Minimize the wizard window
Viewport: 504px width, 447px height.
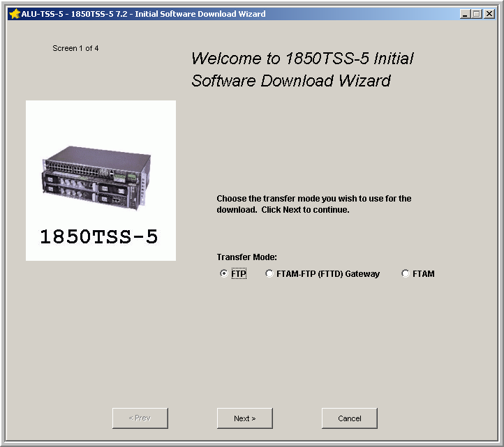[465, 14]
